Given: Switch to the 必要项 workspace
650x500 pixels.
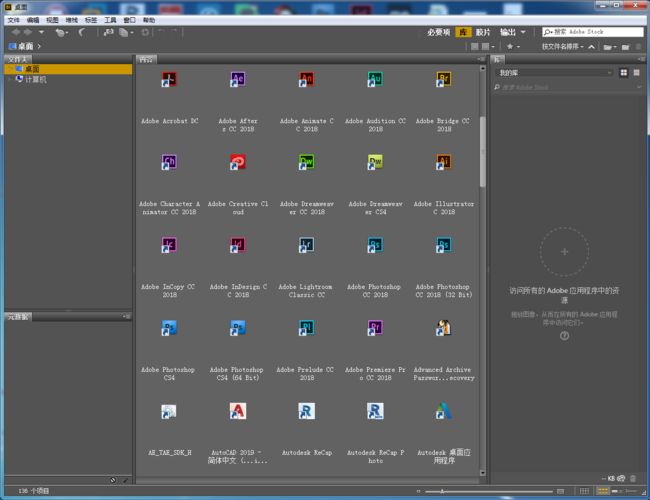Looking at the screenshot, I should [439, 32].
